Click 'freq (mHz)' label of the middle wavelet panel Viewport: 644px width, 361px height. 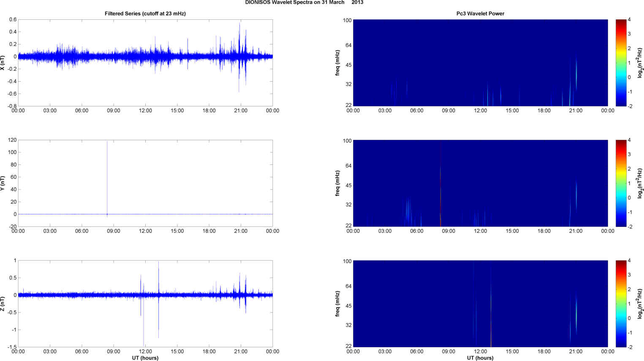(x=338, y=183)
